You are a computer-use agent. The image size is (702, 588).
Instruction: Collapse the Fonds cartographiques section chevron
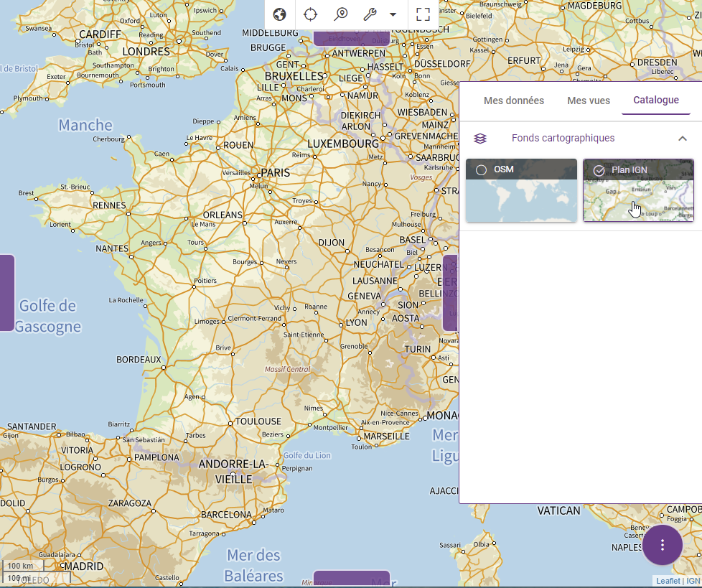pyautogui.click(x=683, y=139)
